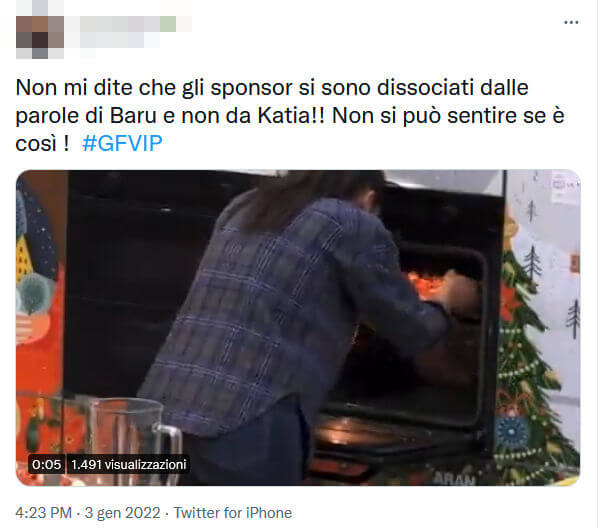Click the ARAN logo in the video frame
This screenshot has width=609, height=528.
[454, 479]
